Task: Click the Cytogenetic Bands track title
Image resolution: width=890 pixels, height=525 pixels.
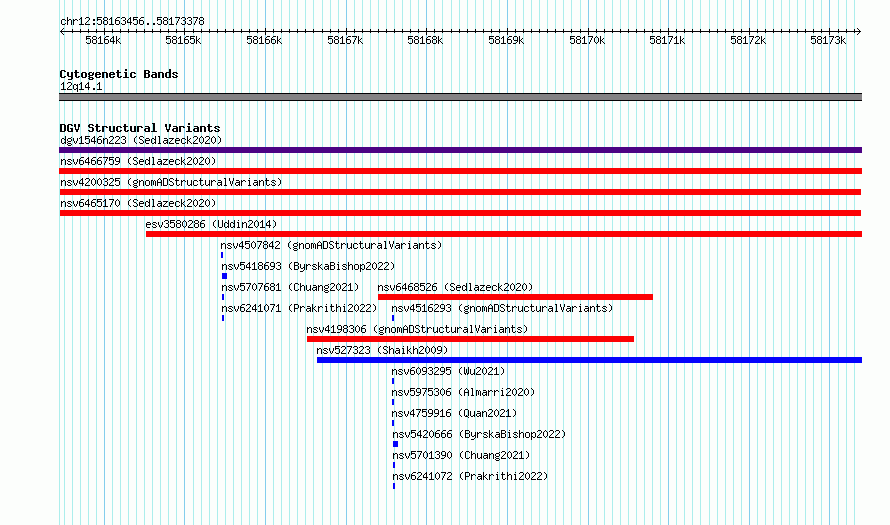Action: [119, 74]
